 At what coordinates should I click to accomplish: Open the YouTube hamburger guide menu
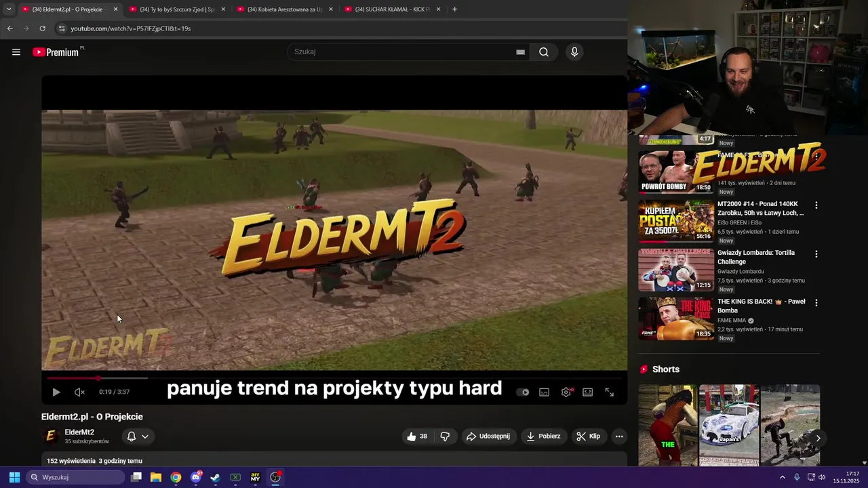point(16,52)
